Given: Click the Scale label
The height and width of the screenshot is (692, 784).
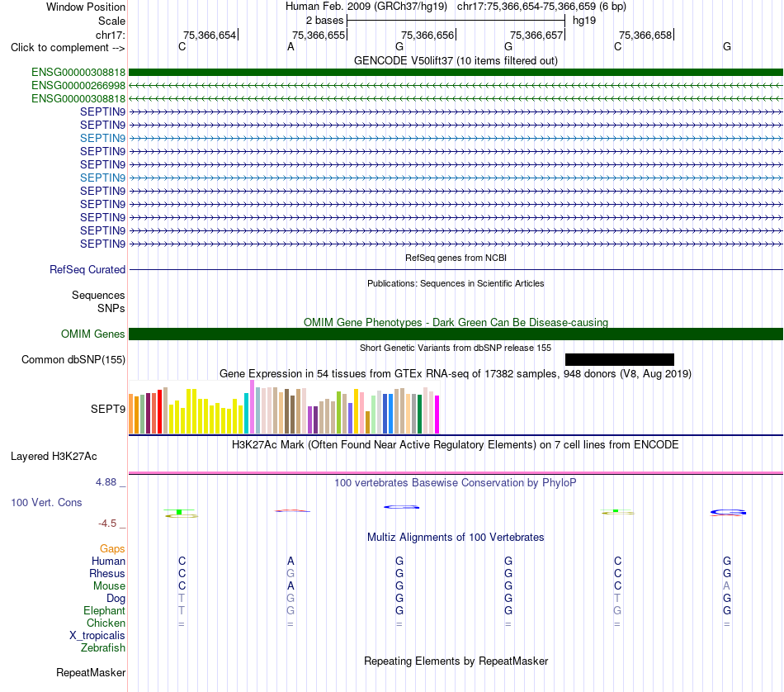Looking at the screenshot, I should (111, 21).
